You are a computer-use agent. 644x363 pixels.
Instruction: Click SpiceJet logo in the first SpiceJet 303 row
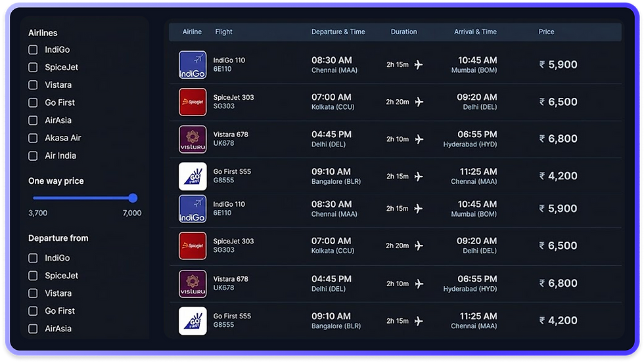[x=193, y=102]
